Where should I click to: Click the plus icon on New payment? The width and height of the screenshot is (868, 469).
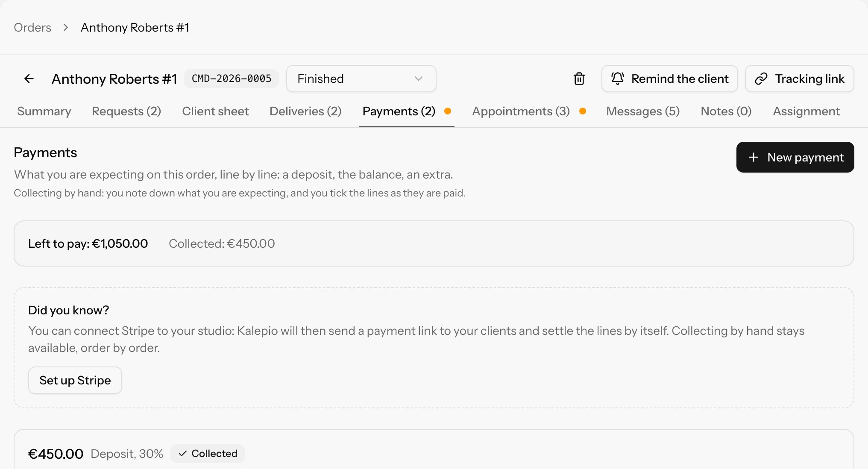(754, 157)
